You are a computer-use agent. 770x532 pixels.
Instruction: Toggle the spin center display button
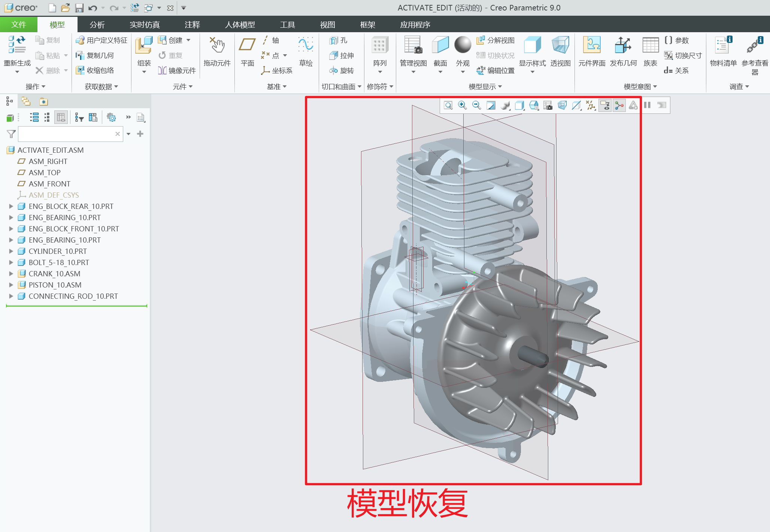click(619, 106)
